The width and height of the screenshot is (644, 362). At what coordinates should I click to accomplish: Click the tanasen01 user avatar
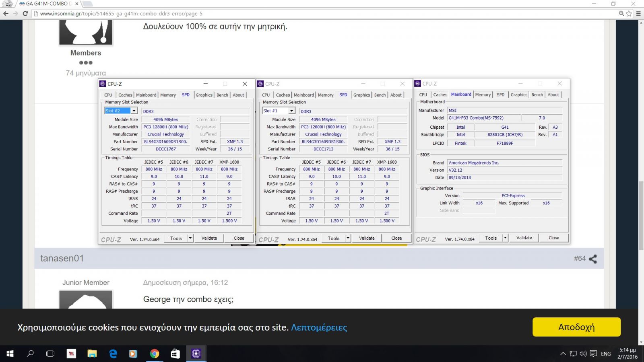click(x=86, y=300)
